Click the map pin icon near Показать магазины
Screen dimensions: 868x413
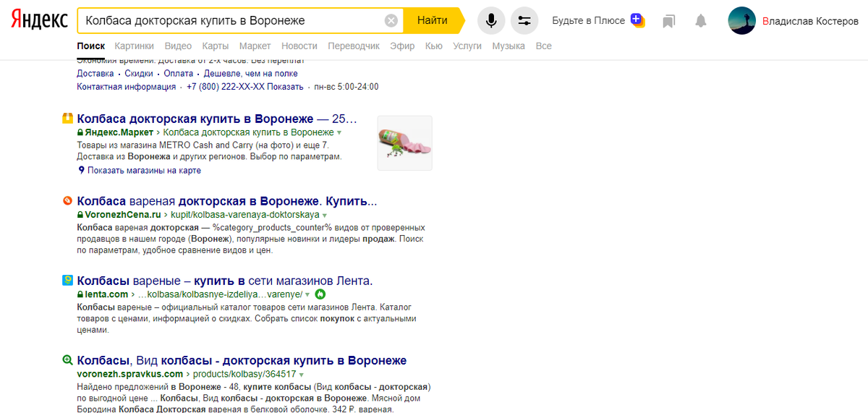point(81,171)
